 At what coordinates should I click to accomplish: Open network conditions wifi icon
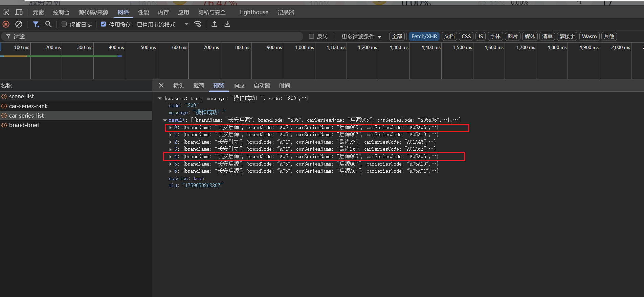click(198, 24)
